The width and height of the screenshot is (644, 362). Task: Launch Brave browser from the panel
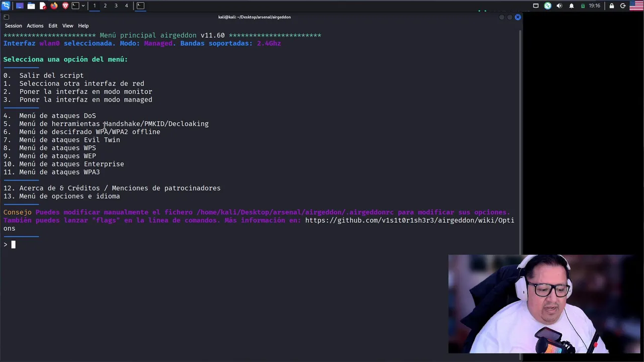65,6
